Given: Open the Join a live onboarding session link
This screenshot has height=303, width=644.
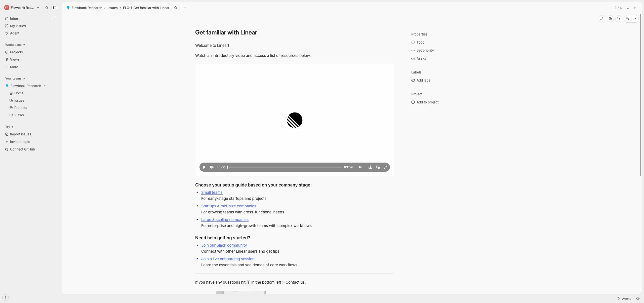Looking at the screenshot, I should 228,259.
